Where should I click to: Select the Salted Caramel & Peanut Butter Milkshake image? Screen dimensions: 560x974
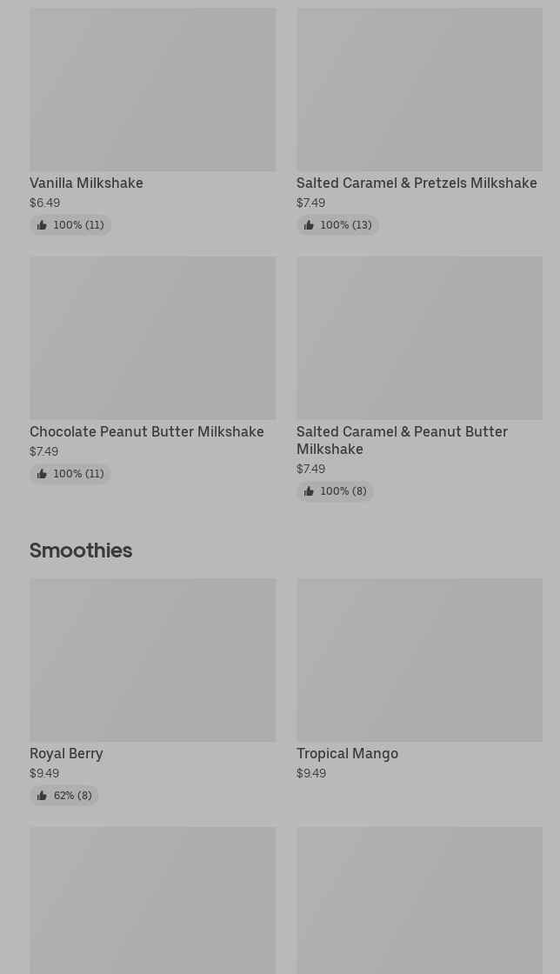click(419, 337)
